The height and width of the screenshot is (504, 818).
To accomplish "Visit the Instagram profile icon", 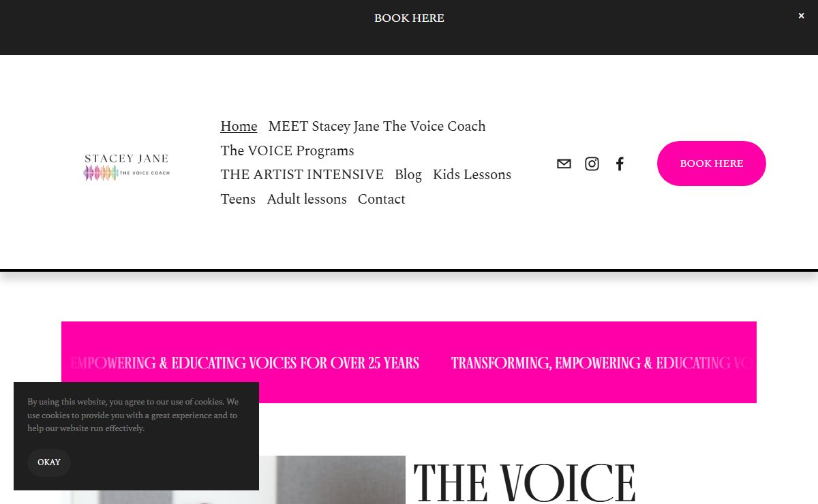I will tap(592, 163).
